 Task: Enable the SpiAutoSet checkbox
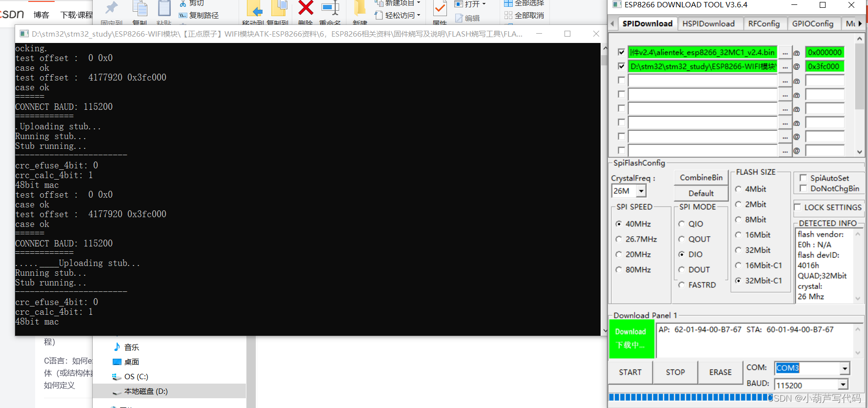tap(803, 178)
